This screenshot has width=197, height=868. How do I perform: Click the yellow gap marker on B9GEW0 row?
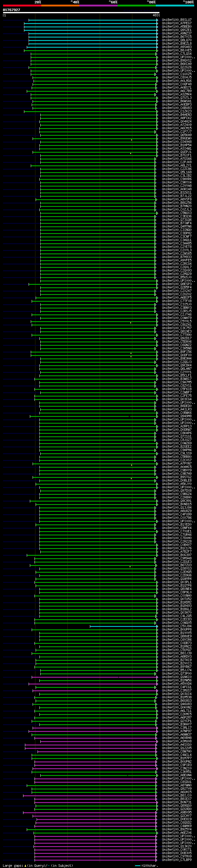pyautogui.click(x=132, y=139)
